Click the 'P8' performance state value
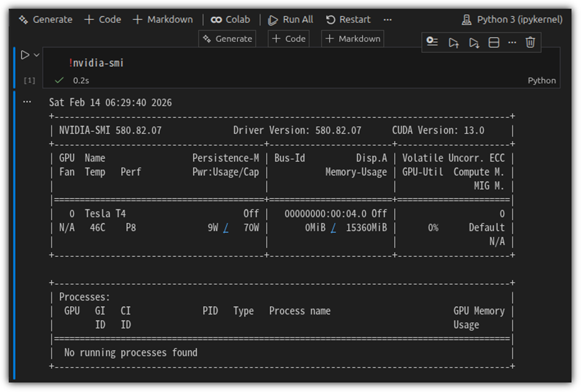The image size is (581, 392). click(x=131, y=228)
